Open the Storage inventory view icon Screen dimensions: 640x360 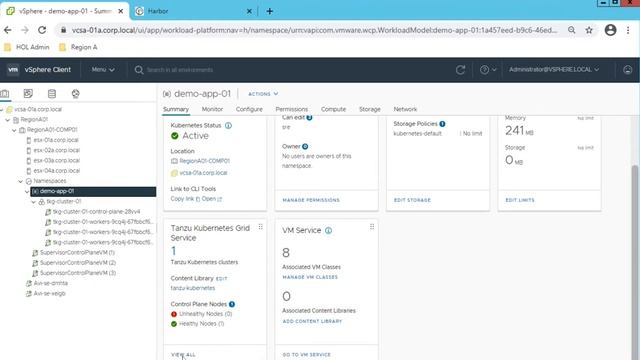point(52,94)
